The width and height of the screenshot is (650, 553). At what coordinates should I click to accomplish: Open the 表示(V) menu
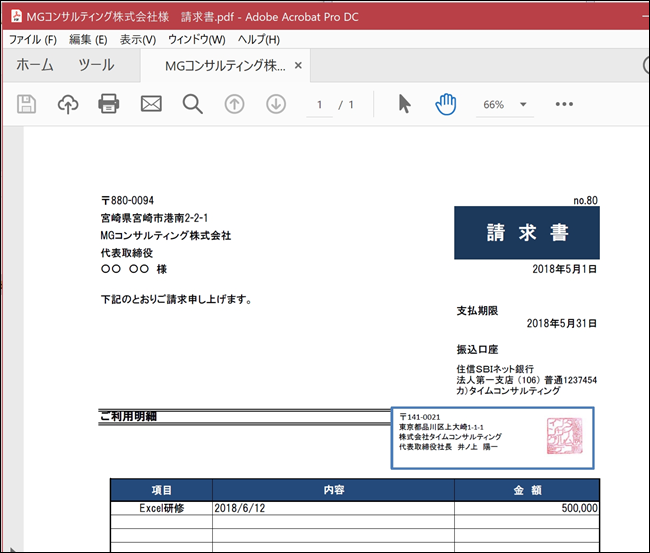pyautogui.click(x=138, y=40)
